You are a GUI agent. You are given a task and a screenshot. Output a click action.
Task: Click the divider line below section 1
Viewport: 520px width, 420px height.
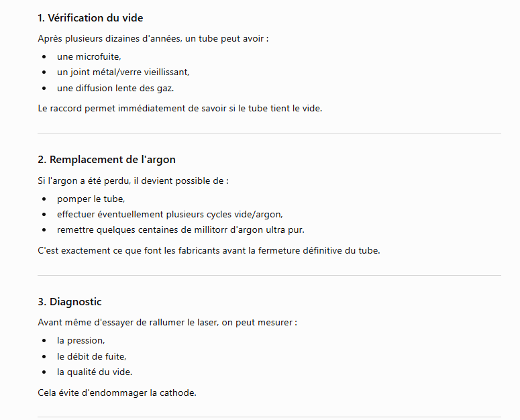pyautogui.click(x=269, y=134)
